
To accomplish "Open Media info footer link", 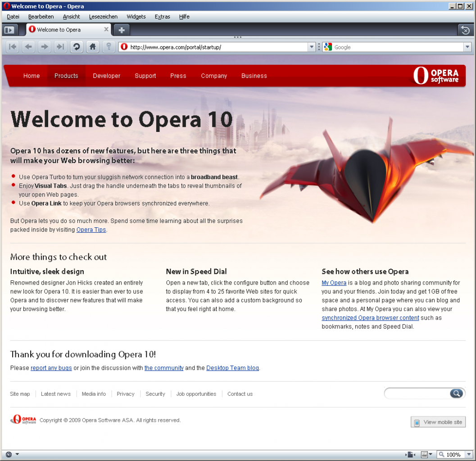I will pyautogui.click(x=94, y=394).
